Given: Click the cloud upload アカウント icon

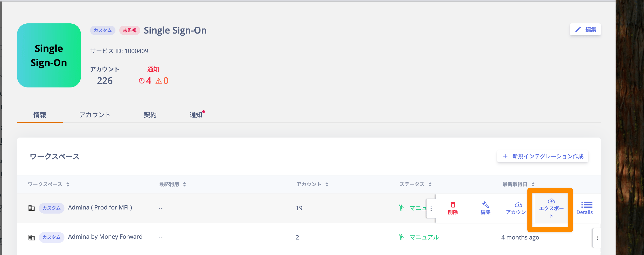Looking at the screenshot, I should [518, 205].
